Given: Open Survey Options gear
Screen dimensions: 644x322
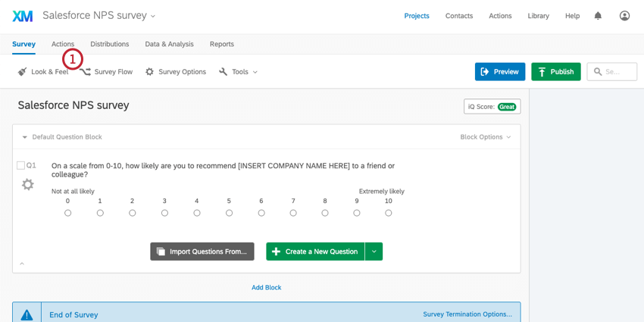Looking at the screenshot, I should click(x=176, y=72).
